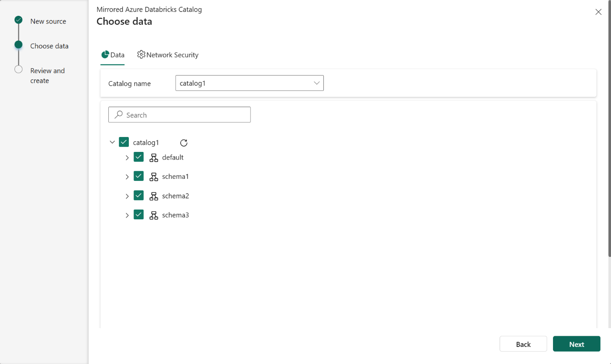Image resolution: width=611 pixels, height=364 pixels.
Task: Uncheck the schema3 checkbox
Action: click(x=139, y=215)
